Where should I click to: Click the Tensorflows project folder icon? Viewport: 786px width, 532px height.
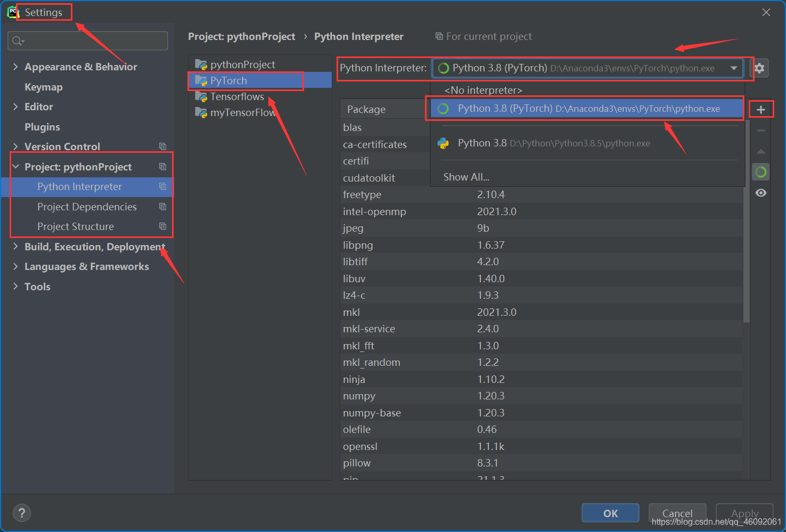click(x=201, y=96)
